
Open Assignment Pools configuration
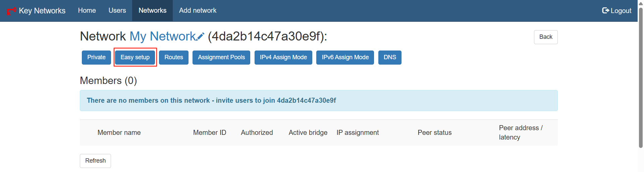click(221, 57)
